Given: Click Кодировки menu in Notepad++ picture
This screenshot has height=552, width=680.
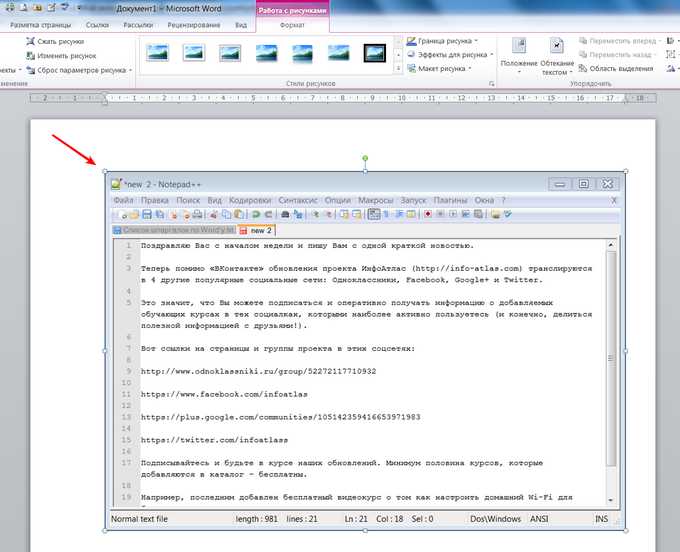Looking at the screenshot, I should pyautogui.click(x=250, y=200).
